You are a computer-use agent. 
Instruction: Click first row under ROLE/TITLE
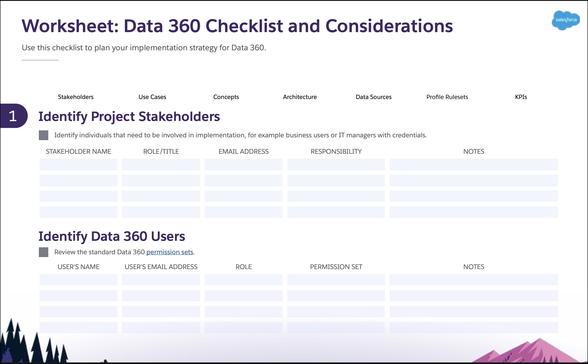161,164
